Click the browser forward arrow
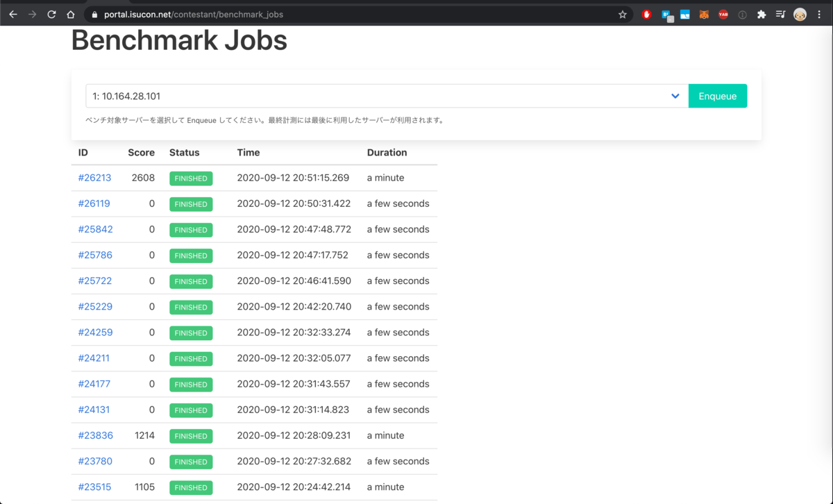Screen dimensions: 833x504 tap(32, 14)
